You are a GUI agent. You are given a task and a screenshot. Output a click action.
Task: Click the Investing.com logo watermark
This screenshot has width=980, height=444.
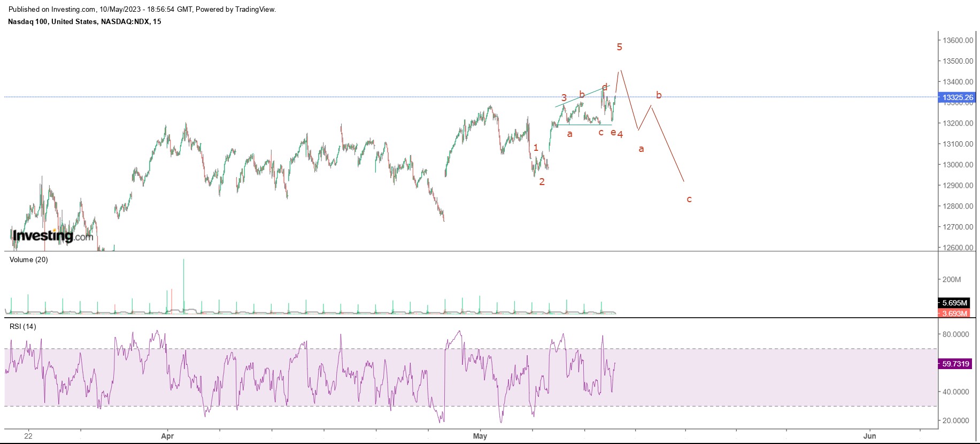point(52,236)
